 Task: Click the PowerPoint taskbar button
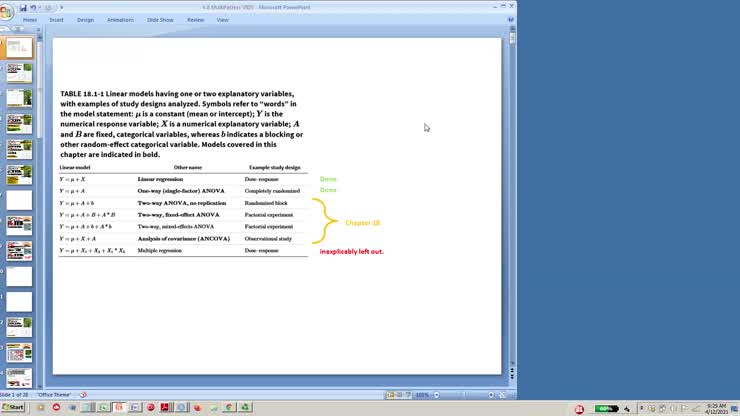(x=119, y=407)
